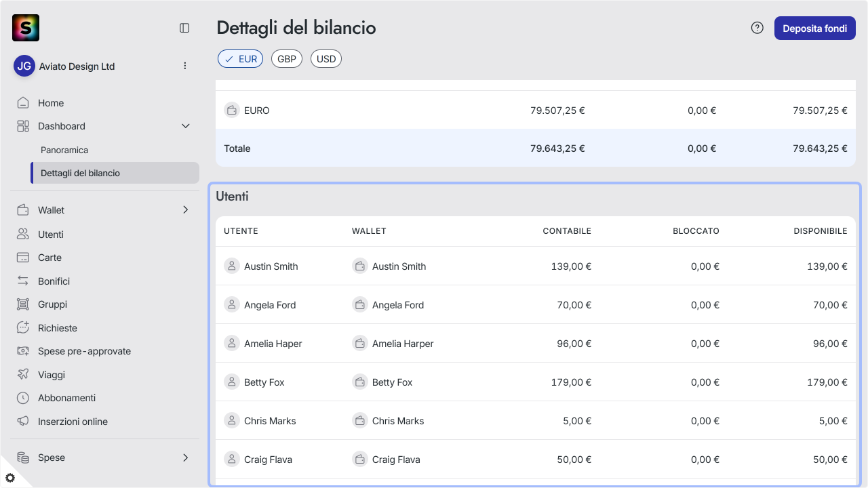Click the wallet icon beside Amelia Harper
Screen dimensions: 868x488
coord(360,344)
